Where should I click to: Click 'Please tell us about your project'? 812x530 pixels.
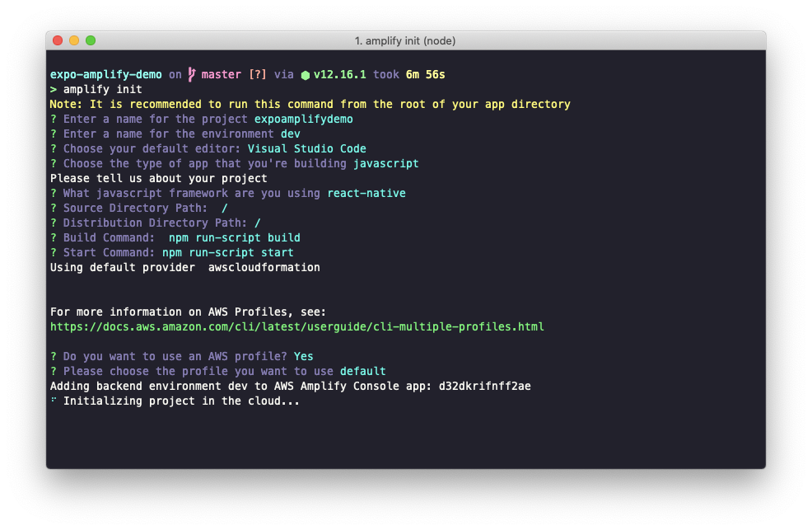(158, 179)
